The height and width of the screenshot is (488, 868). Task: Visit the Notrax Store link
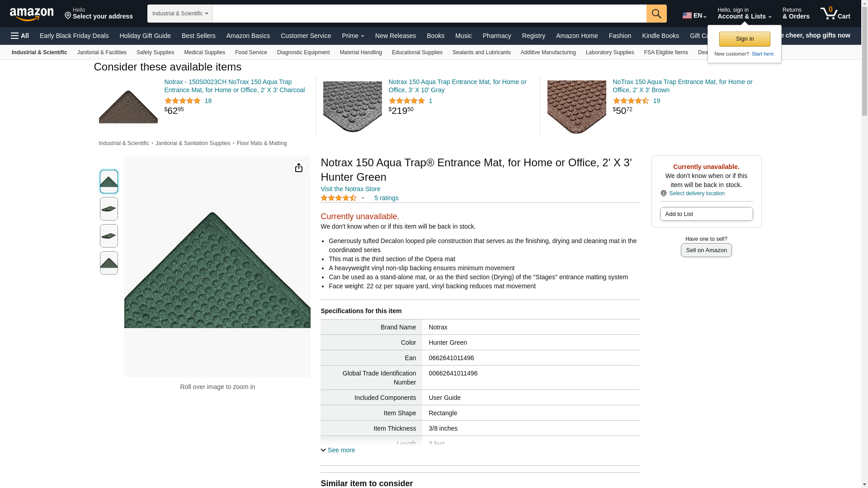(x=350, y=189)
